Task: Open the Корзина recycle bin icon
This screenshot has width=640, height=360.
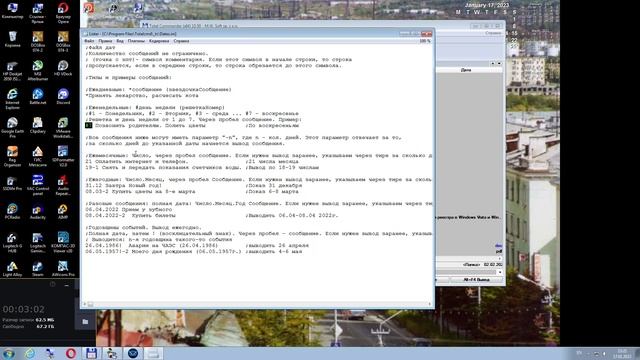Action: (x=12, y=39)
